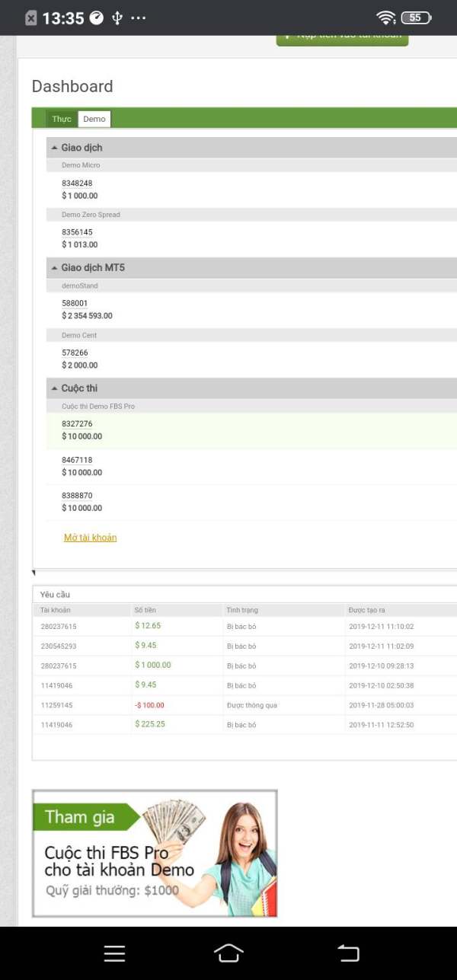Click the $225.25 request amount

tap(149, 724)
